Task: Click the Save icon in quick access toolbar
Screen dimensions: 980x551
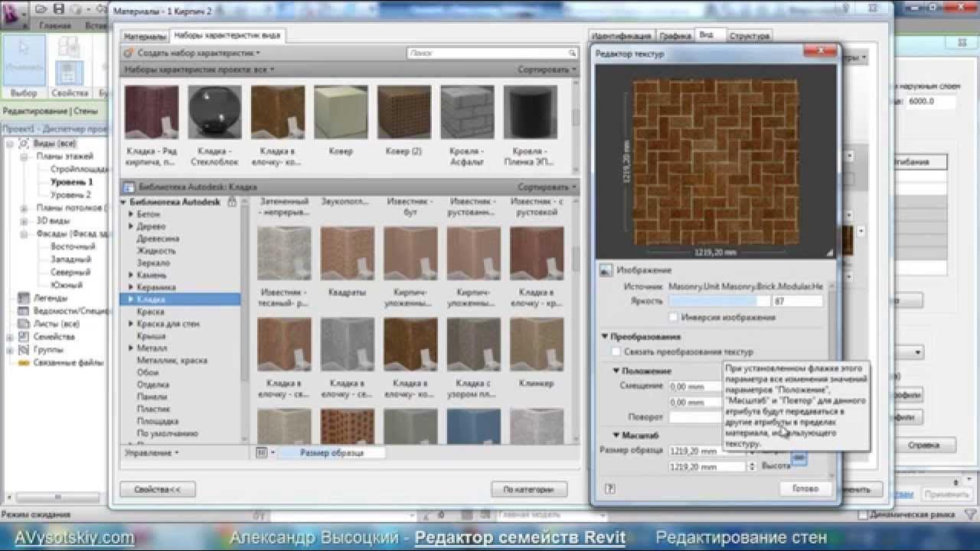Action: 59,10
